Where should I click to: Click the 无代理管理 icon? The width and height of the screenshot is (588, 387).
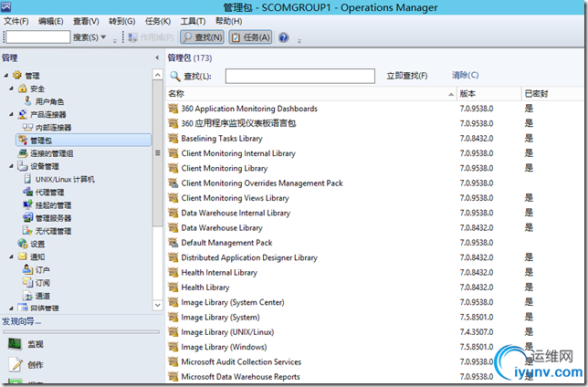point(27,231)
